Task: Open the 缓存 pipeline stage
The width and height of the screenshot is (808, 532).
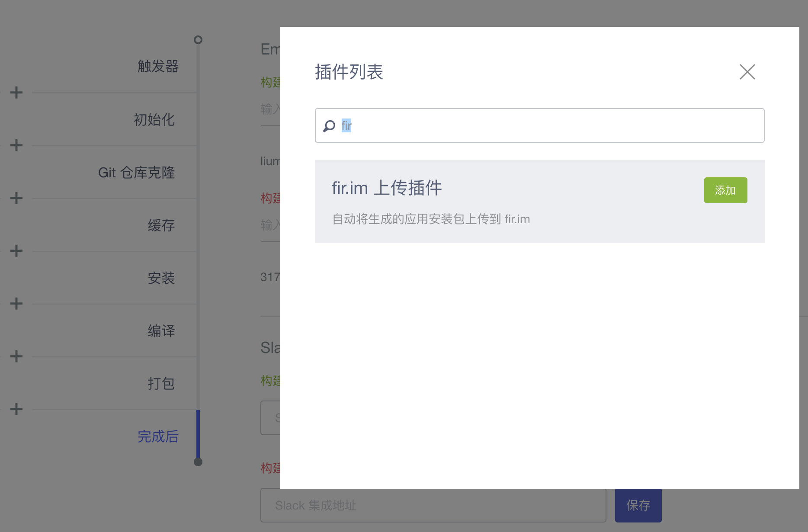Action: (x=161, y=225)
